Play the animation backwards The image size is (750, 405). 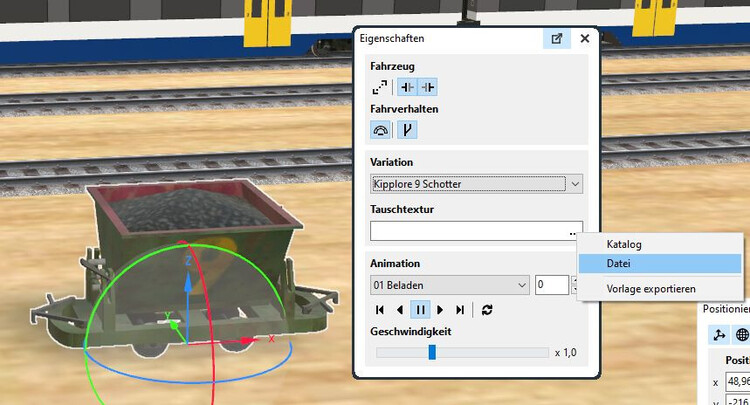[400, 310]
